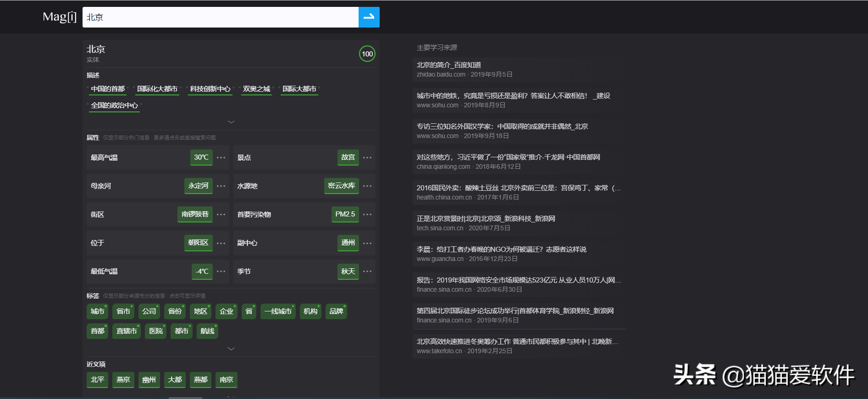Open more options for 水源地 row

coord(367,186)
